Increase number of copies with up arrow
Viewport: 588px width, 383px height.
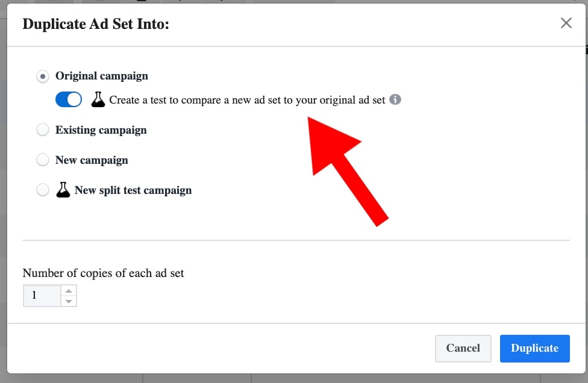69,291
